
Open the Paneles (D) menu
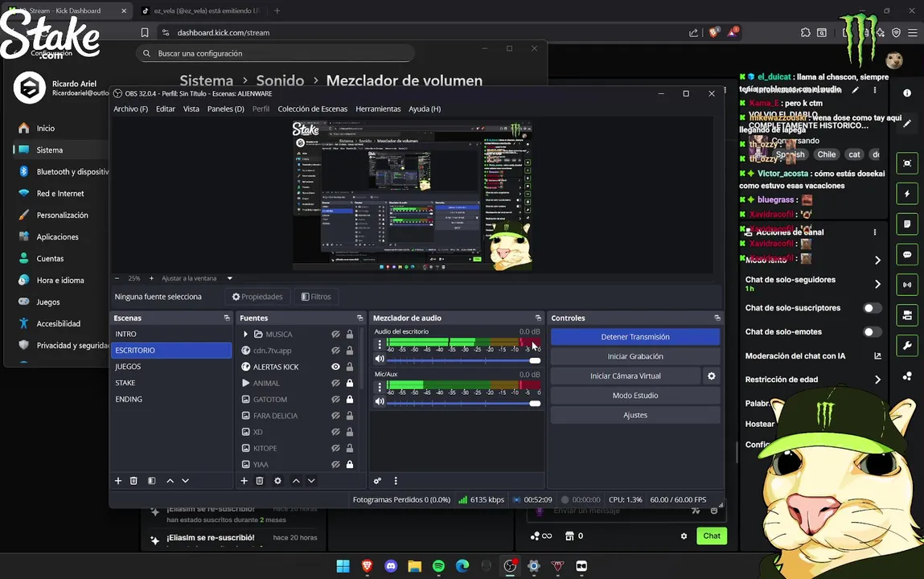pos(226,109)
